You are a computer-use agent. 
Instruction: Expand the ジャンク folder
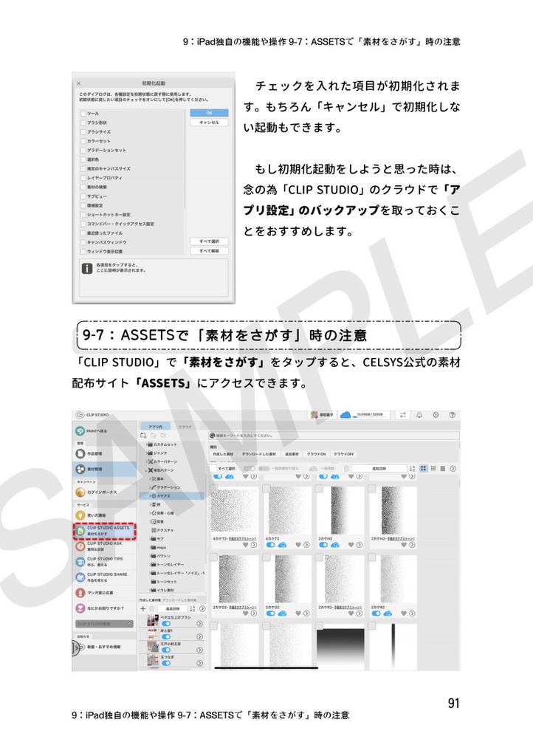146,453
